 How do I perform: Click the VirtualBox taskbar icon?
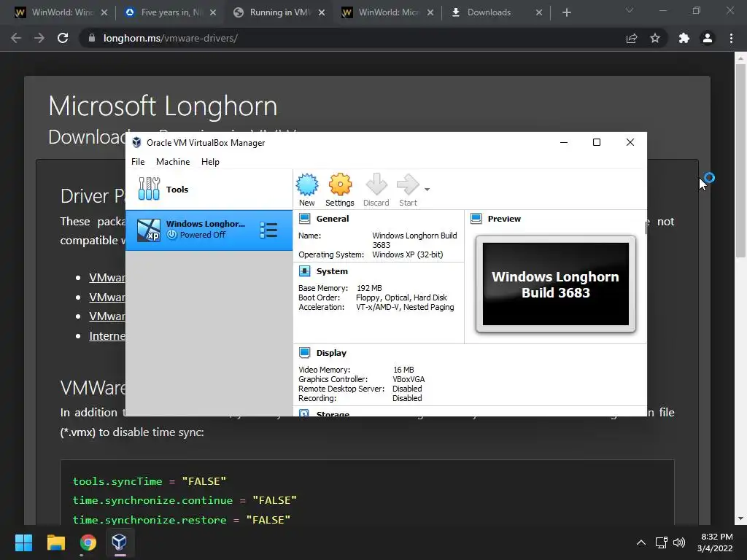click(120, 542)
